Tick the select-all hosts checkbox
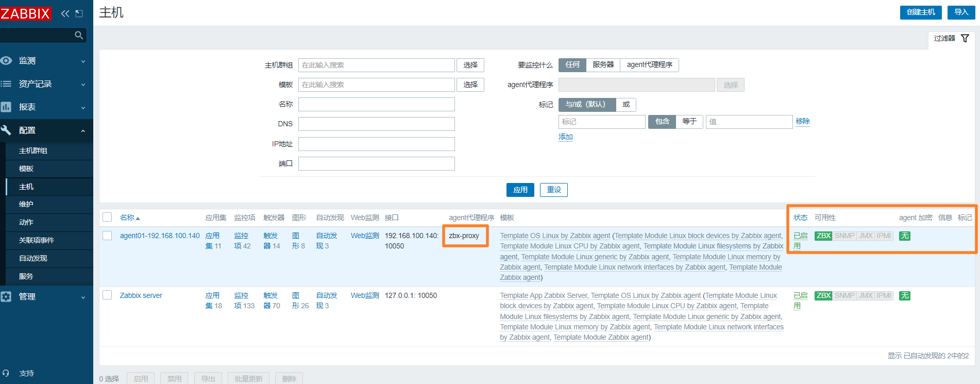Screen dimensions: 980x384 (107, 217)
